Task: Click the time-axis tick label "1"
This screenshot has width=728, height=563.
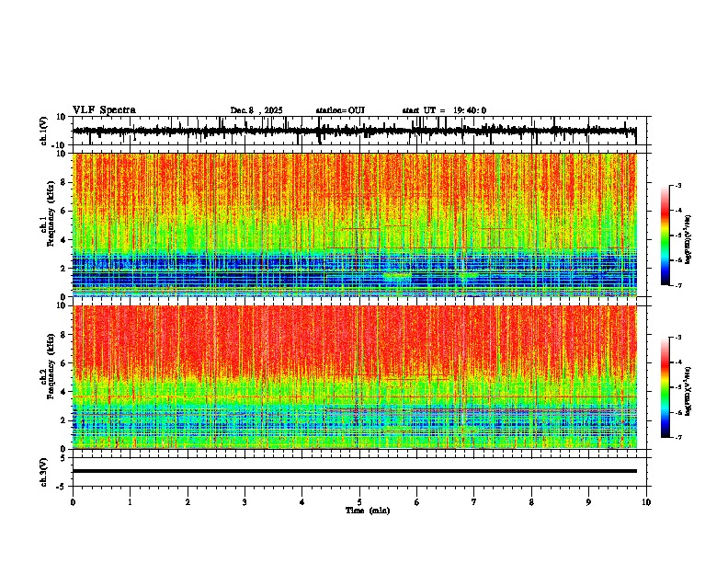Action: (130, 502)
